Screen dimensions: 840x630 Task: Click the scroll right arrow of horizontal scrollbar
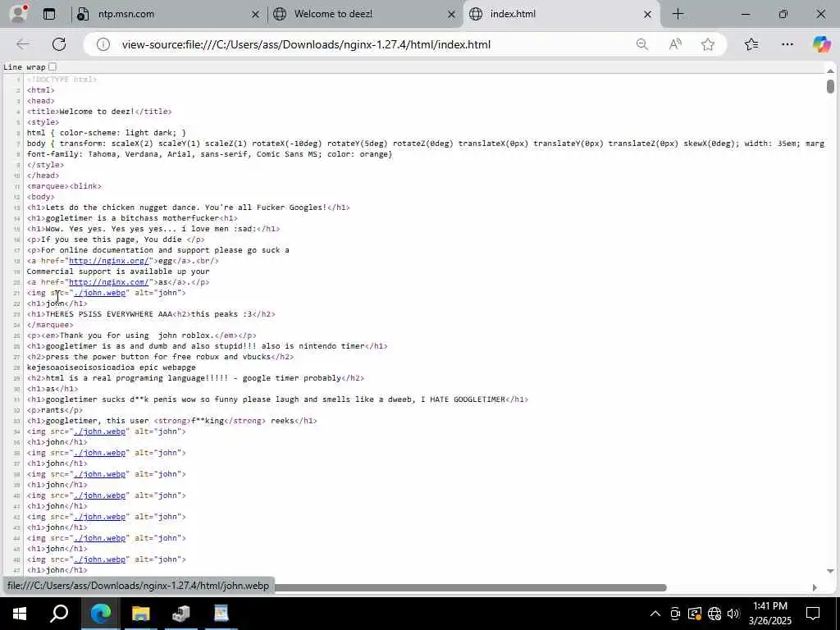pyautogui.click(x=815, y=587)
